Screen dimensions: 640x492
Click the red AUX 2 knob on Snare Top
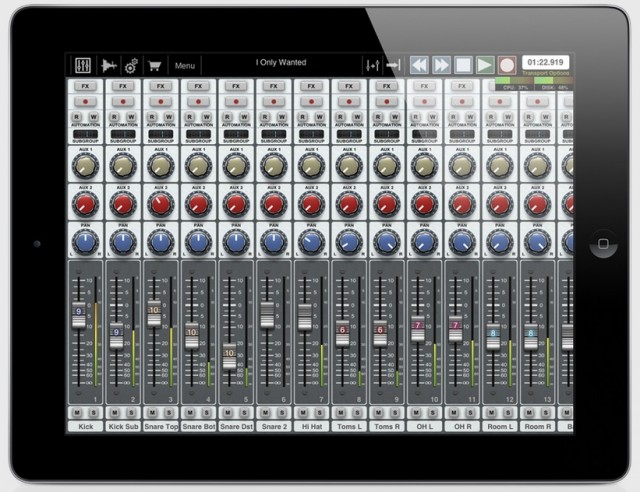click(x=161, y=203)
